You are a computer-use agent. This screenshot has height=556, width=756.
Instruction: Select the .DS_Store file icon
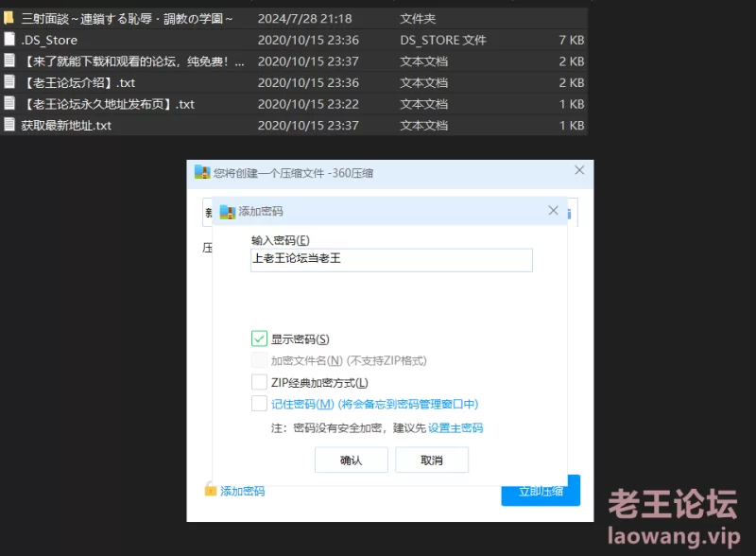9,40
